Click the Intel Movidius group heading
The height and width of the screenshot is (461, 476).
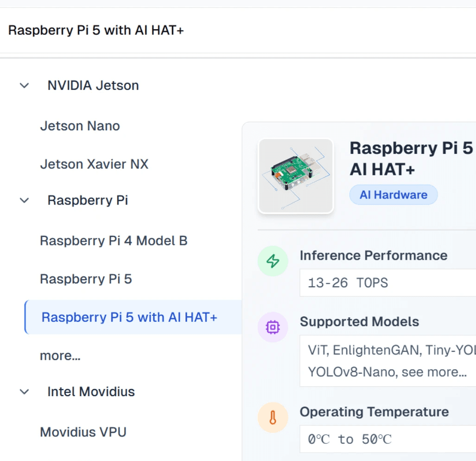[91, 392]
